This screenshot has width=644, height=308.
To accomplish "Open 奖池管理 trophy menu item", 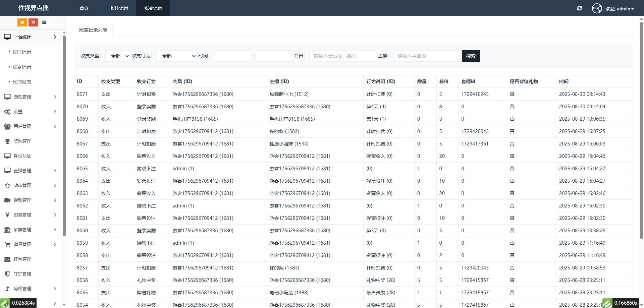I will click(22, 141).
